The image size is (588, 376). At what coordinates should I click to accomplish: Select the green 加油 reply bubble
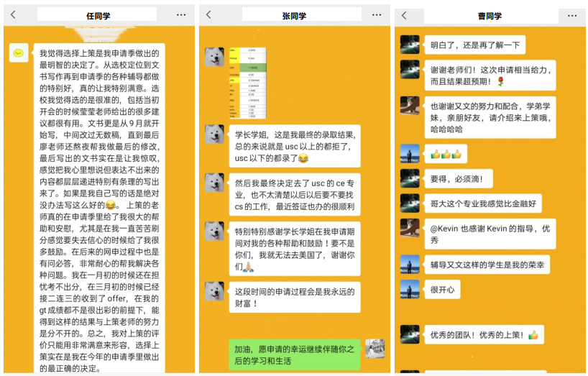click(294, 354)
